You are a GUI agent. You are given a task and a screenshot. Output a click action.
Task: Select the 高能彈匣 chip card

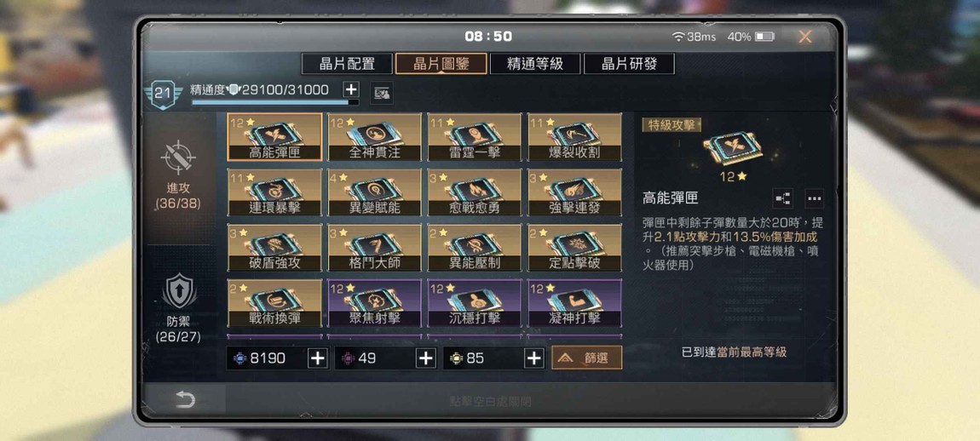coord(275,137)
